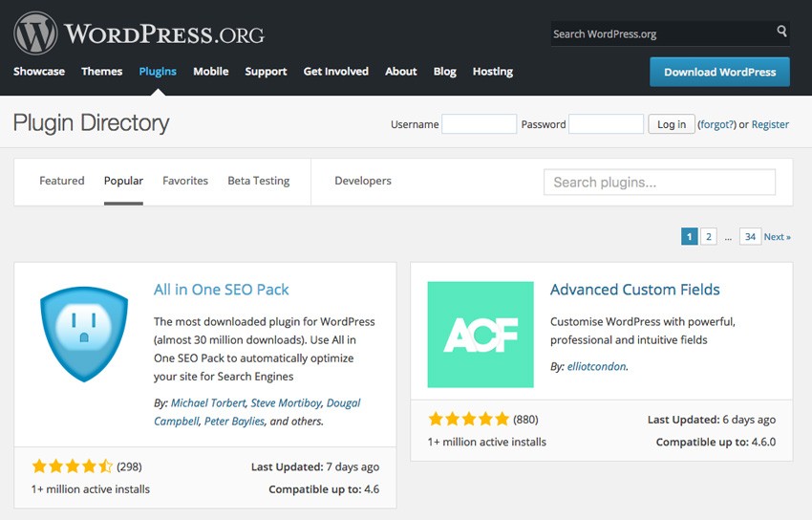The height and width of the screenshot is (520, 812).
Task: Click the (880) ratings count
Action: pyautogui.click(x=525, y=420)
